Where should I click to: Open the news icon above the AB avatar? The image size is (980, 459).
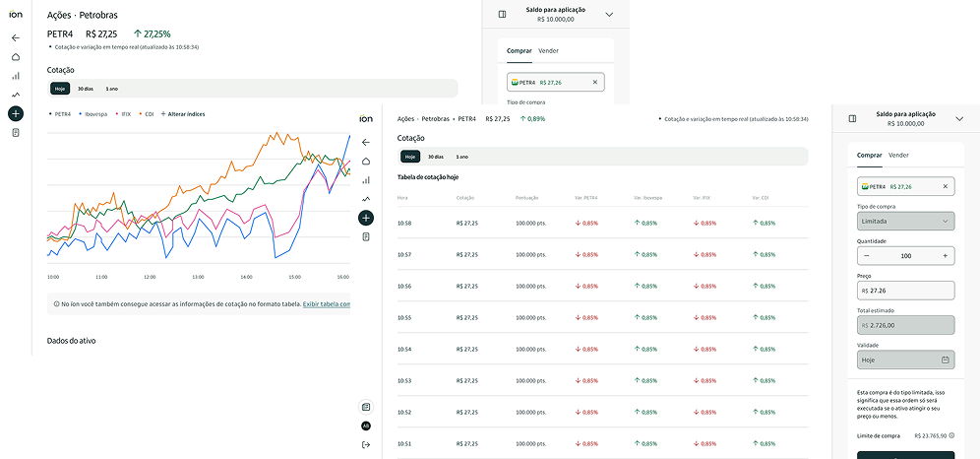click(366, 407)
